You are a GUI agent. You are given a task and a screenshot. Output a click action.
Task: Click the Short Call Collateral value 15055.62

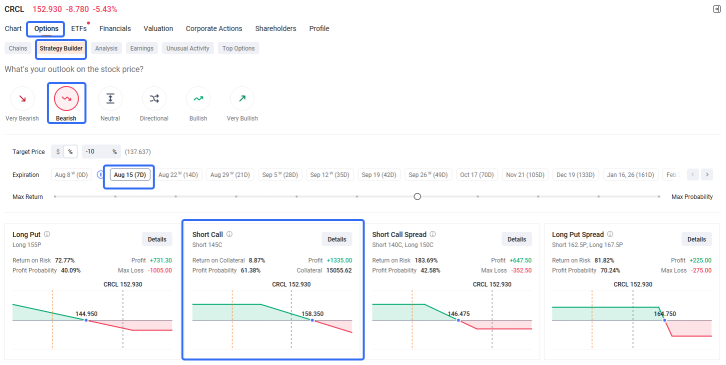339,270
